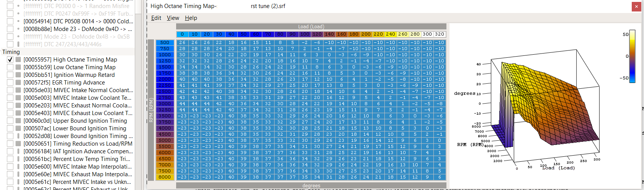Screen dimensions: 644x190
Task: Select the 100 Load column header
Action: click(305, 34)
